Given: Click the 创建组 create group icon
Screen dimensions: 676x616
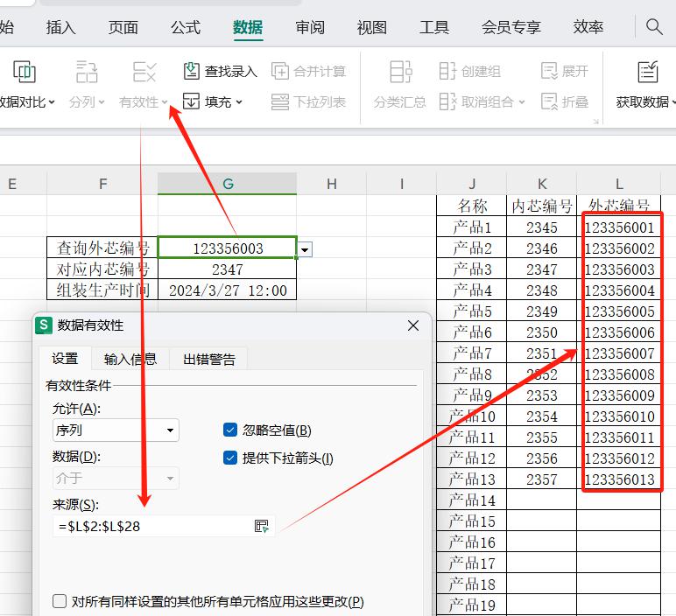Looking at the screenshot, I should tap(447, 71).
